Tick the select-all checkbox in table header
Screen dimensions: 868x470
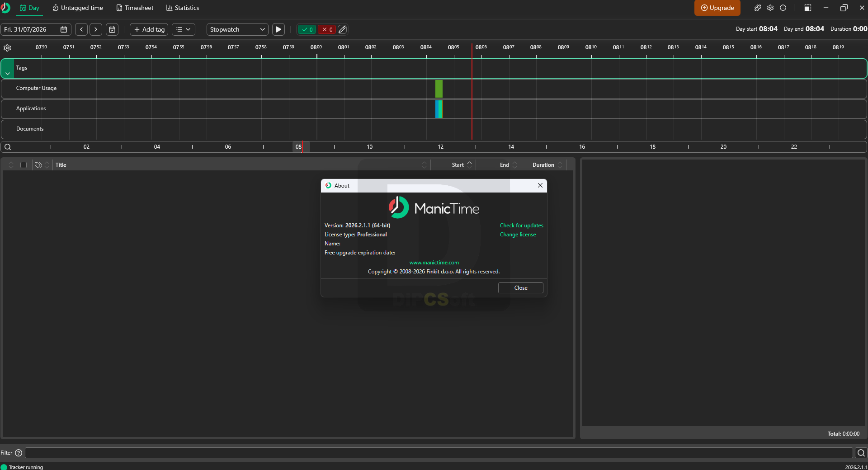24,165
